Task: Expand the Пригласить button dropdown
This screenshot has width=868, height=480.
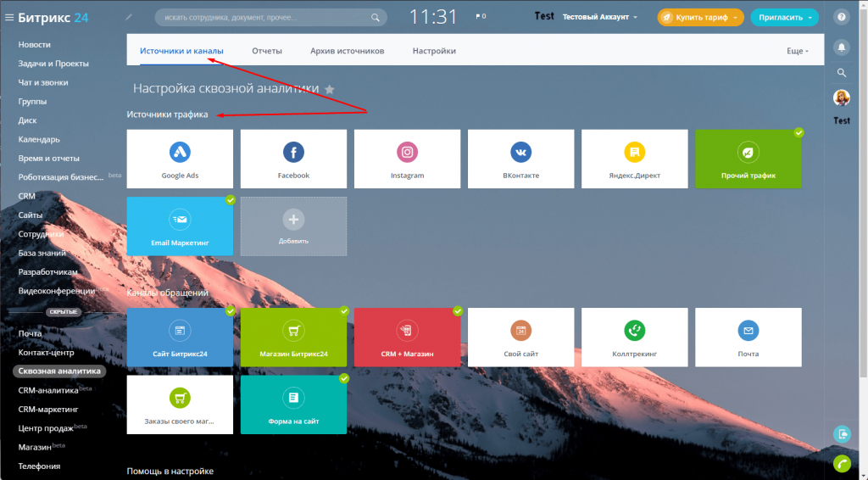Action: point(812,17)
